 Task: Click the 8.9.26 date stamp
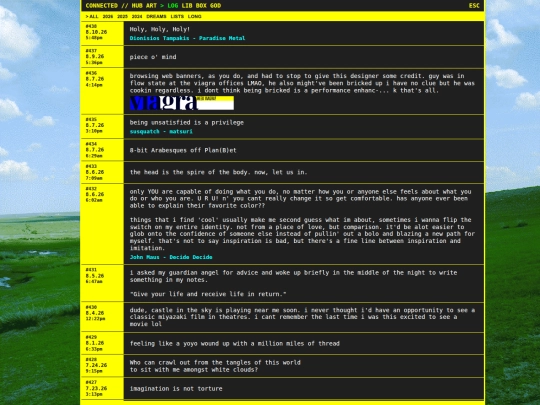coord(95,56)
